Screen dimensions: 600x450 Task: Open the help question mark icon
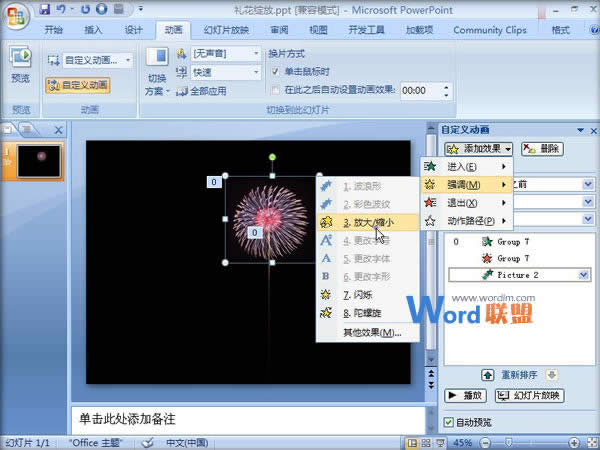coord(594,30)
